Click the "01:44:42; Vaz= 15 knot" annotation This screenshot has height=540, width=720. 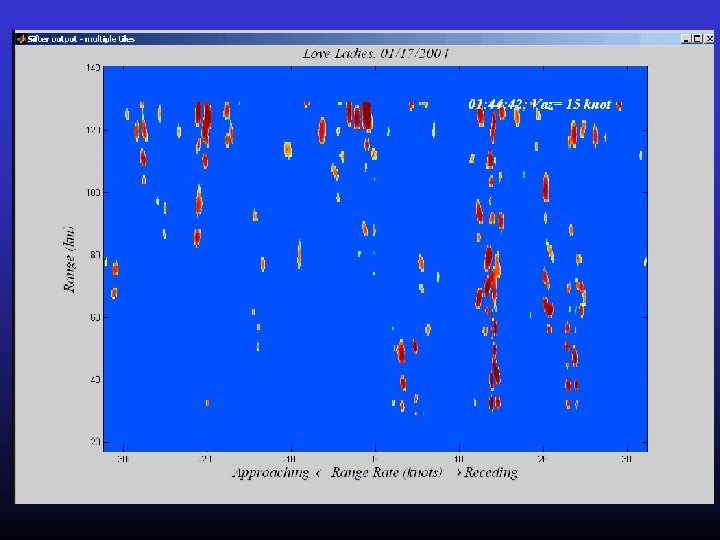point(540,104)
